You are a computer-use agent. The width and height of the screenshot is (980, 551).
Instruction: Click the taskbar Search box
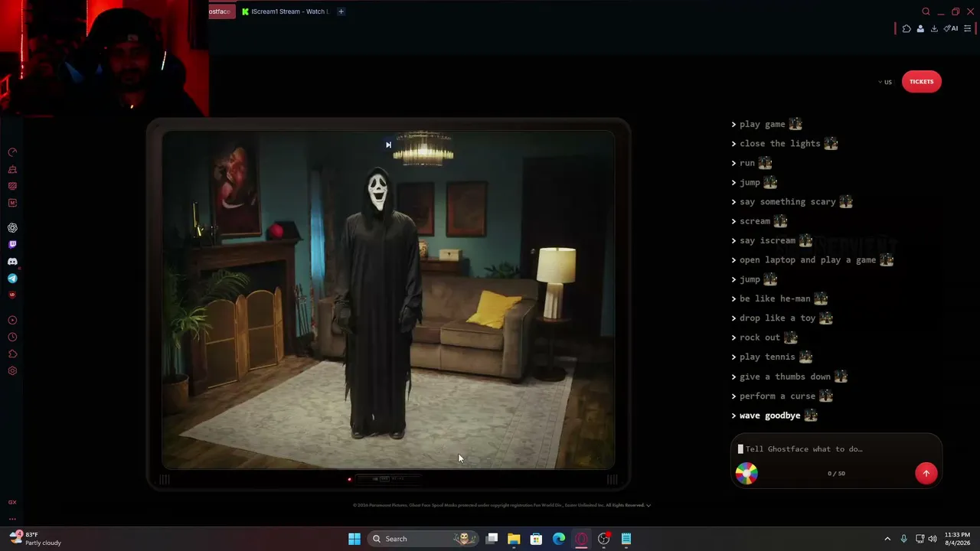(x=423, y=539)
